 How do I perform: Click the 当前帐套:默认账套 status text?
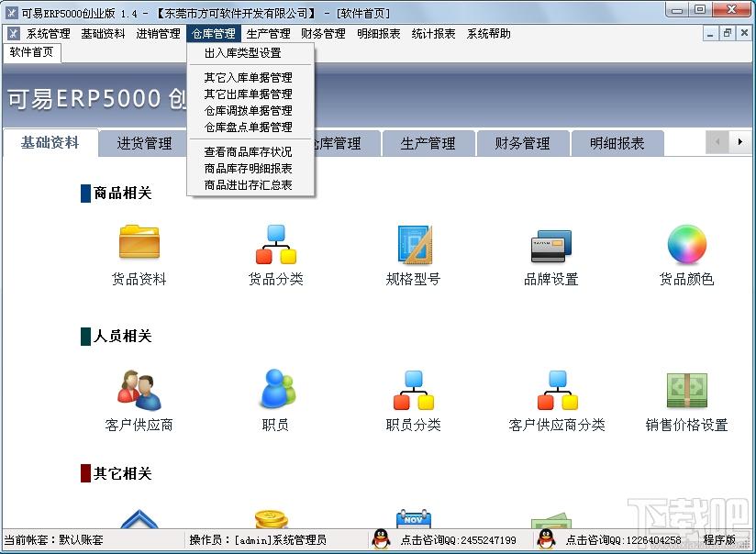tap(53, 540)
